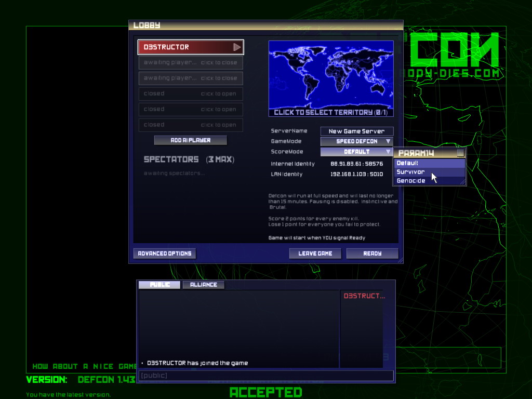Open Advanced Options
Viewport: 532px width, 399px height.
[165, 254]
